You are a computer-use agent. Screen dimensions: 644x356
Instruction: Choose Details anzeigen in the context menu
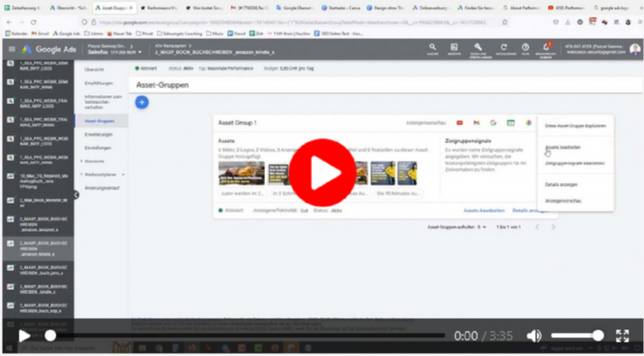561,185
